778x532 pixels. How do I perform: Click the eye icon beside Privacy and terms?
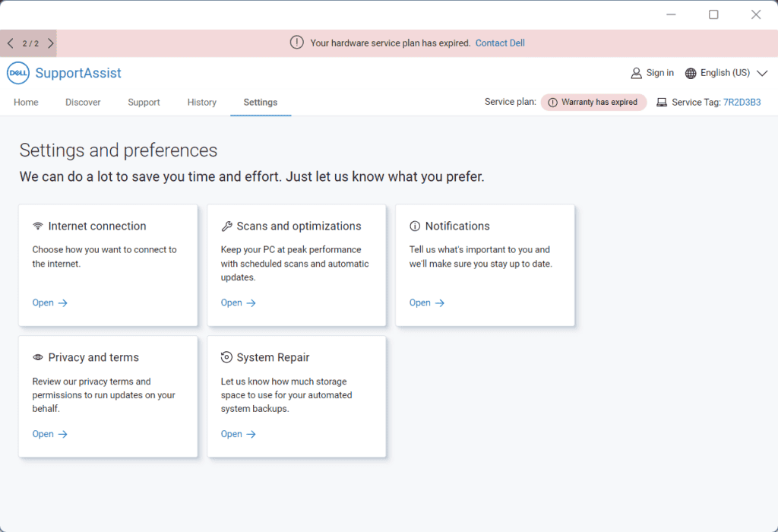click(38, 358)
